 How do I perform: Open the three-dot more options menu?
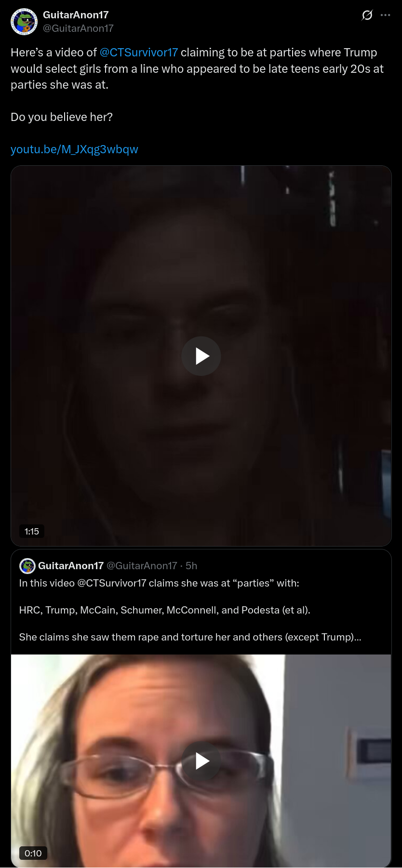coord(385,15)
